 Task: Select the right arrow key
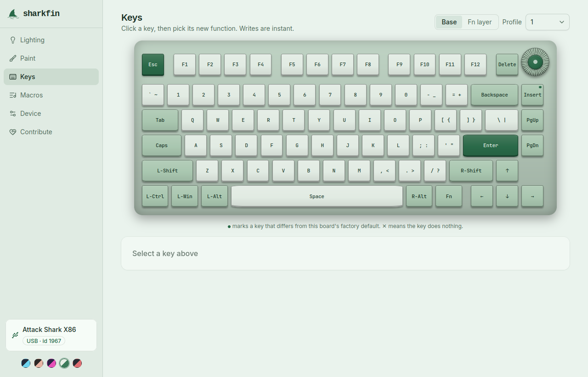coord(532,196)
